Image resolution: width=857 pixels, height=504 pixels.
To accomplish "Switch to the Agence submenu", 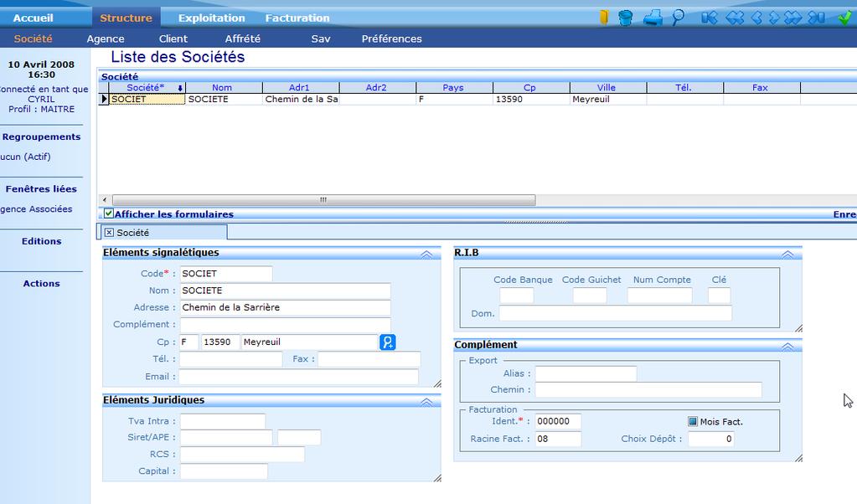I will [x=106, y=39].
